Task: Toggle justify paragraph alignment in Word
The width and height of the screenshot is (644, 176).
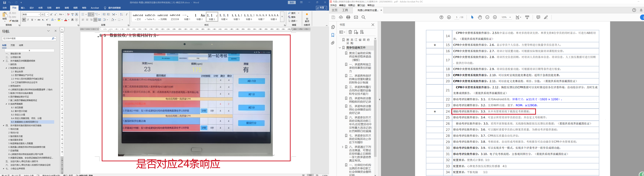Action: (95, 20)
